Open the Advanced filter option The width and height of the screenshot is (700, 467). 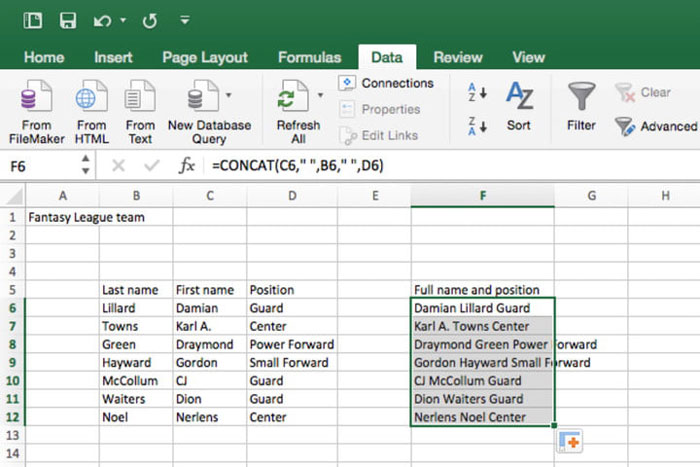(656, 126)
